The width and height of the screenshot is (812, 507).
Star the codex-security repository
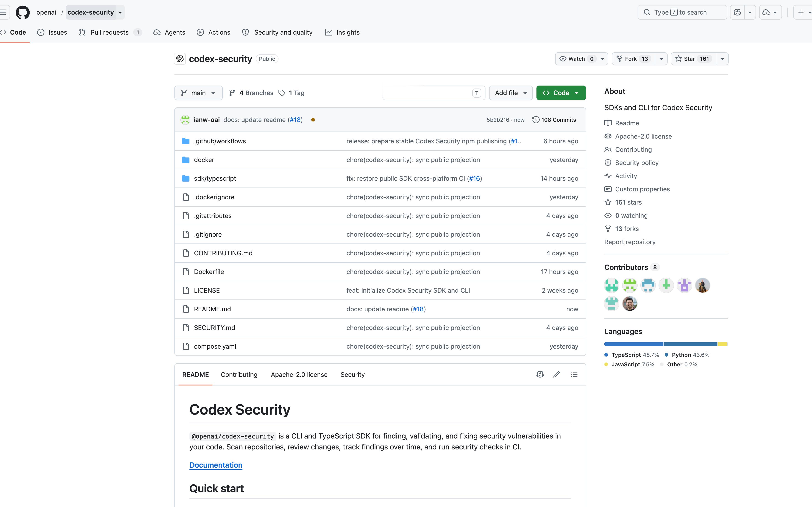point(694,59)
